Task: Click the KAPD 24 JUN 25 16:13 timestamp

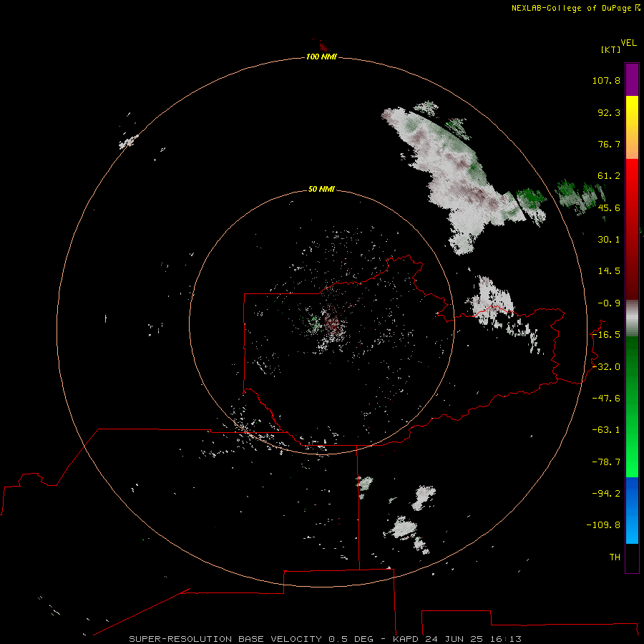Action: coord(457,639)
